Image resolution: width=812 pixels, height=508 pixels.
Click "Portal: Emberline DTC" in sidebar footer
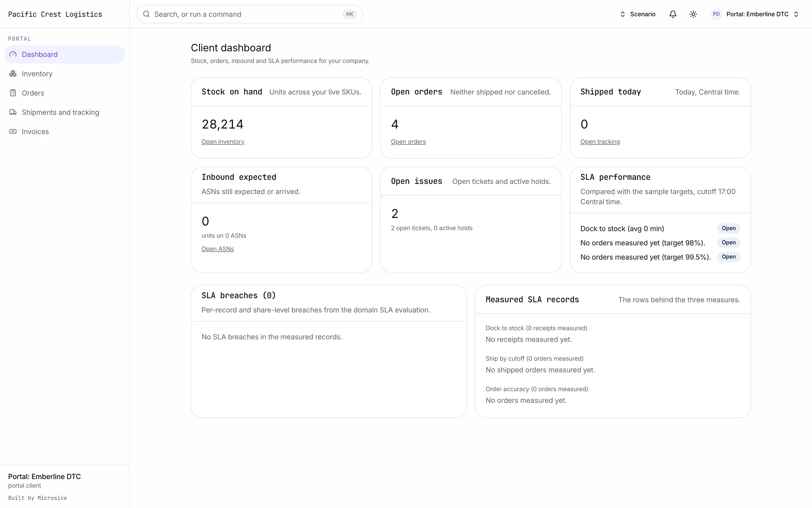click(44, 477)
